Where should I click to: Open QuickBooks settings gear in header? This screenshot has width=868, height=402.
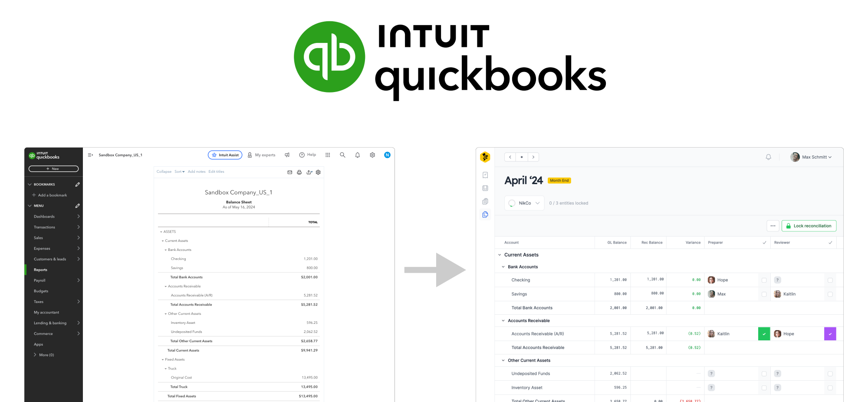pos(372,155)
